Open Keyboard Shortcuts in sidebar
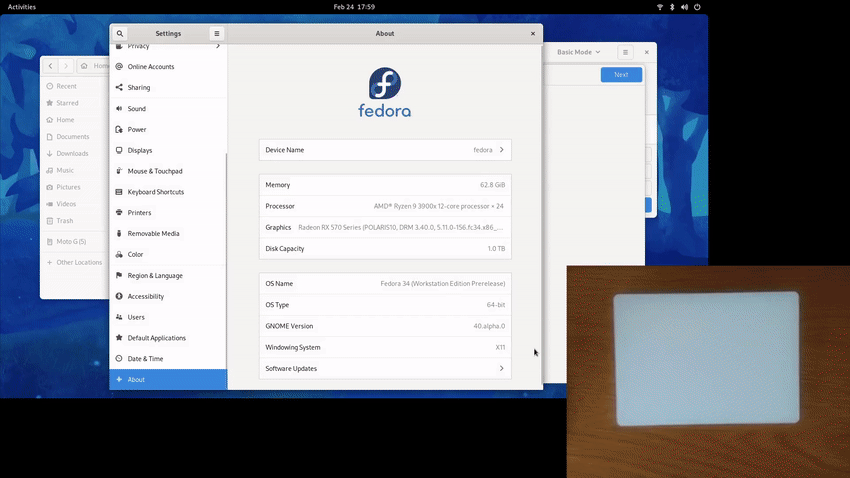This screenshot has width=850, height=478. (155, 192)
